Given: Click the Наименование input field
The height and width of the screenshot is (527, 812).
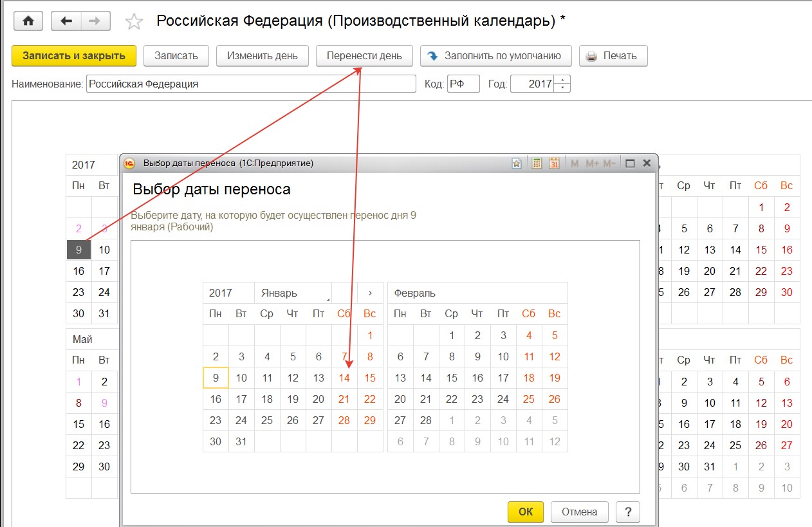Looking at the screenshot, I should (x=252, y=84).
